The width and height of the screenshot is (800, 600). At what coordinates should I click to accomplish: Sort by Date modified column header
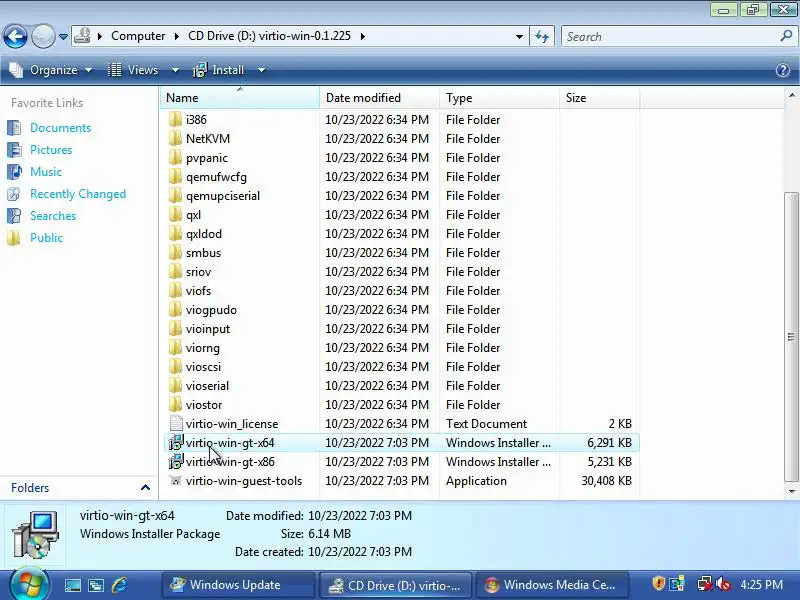pos(379,97)
